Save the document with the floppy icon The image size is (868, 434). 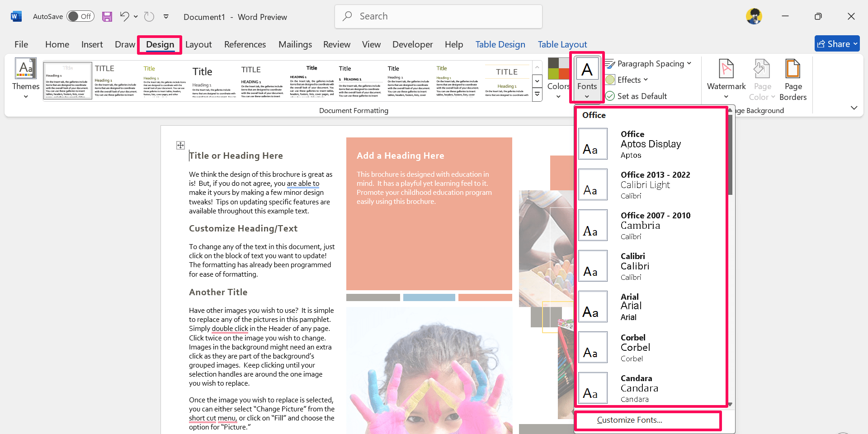click(107, 17)
